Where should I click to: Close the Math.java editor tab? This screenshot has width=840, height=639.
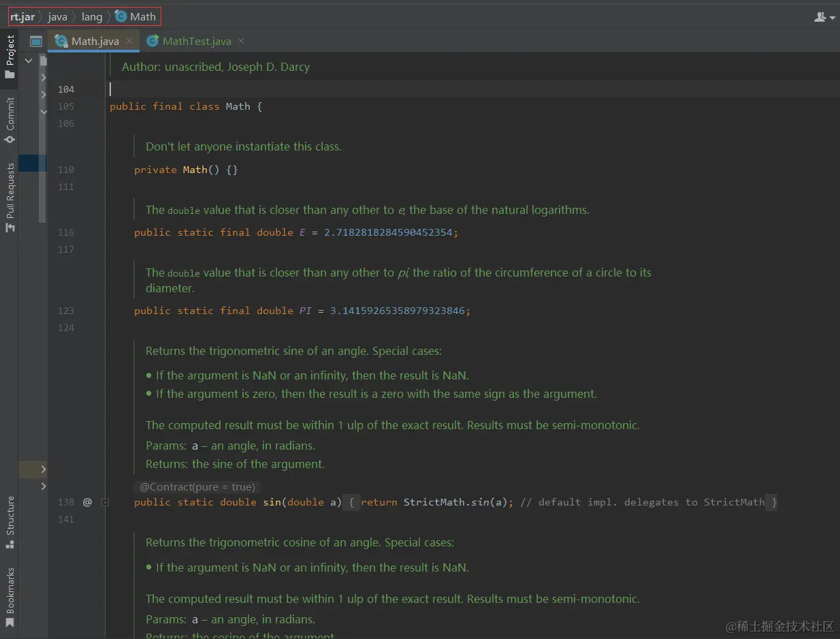[x=129, y=41]
